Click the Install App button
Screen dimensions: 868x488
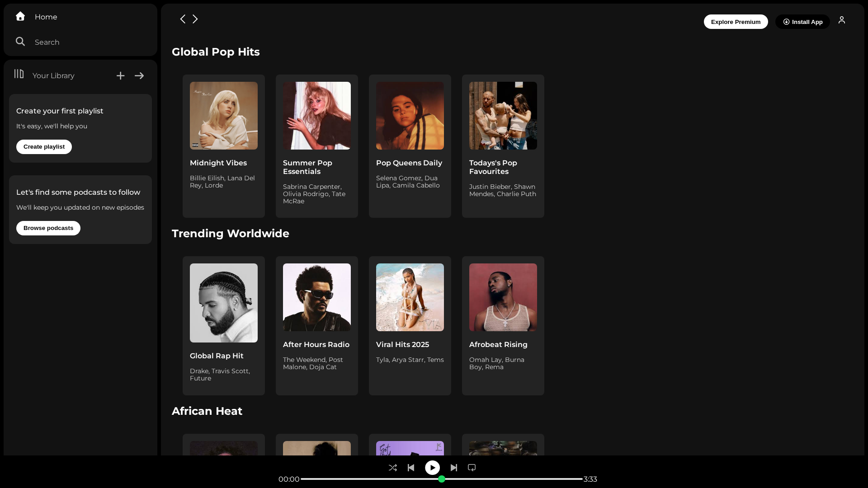click(802, 22)
